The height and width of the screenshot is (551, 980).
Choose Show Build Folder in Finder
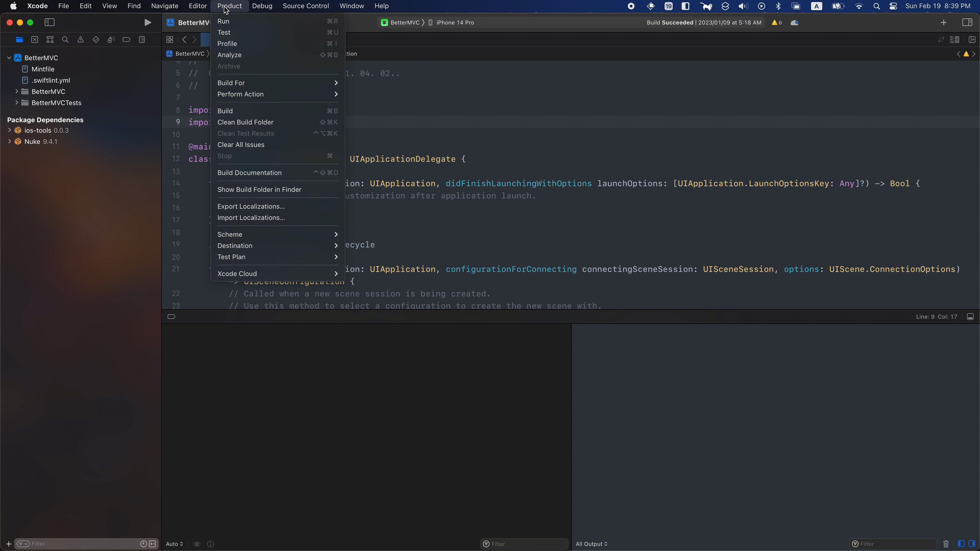259,189
